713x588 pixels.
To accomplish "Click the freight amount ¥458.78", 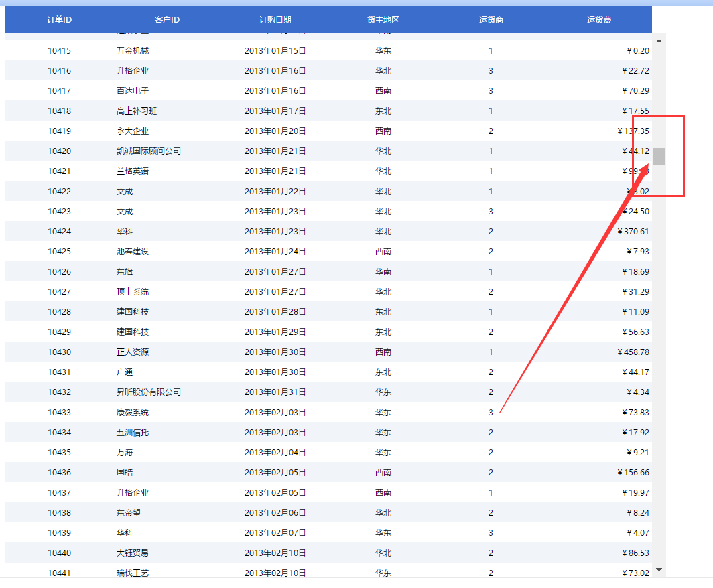I will click(x=633, y=352).
